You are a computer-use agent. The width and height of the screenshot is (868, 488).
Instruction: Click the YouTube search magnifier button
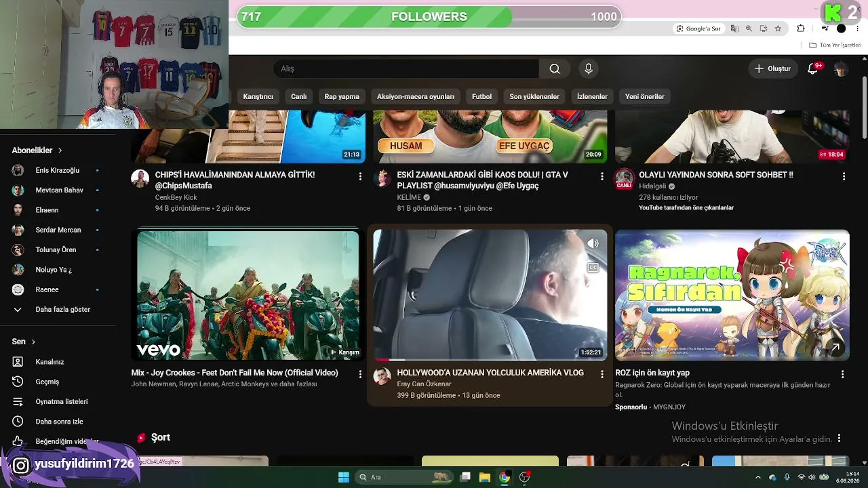pyautogui.click(x=555, y=68)
